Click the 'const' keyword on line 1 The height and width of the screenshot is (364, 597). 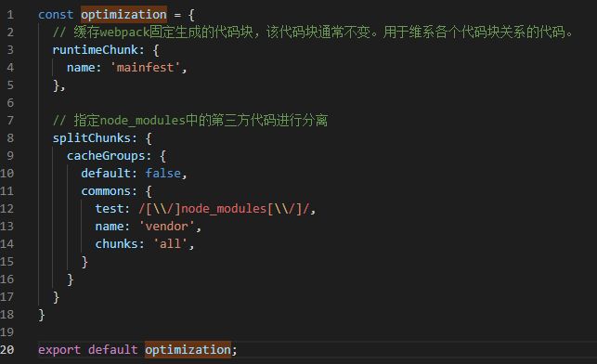(x=56, y=15)
